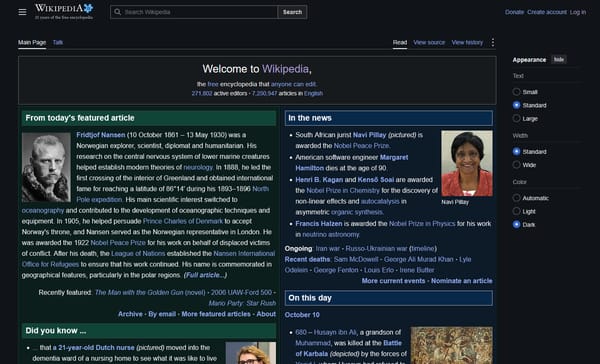The height and width of the screenshot is (364, 600).
Task: Focus the Search Wikipedia input field
Action: pyautogui.click(x=194, y=12)
